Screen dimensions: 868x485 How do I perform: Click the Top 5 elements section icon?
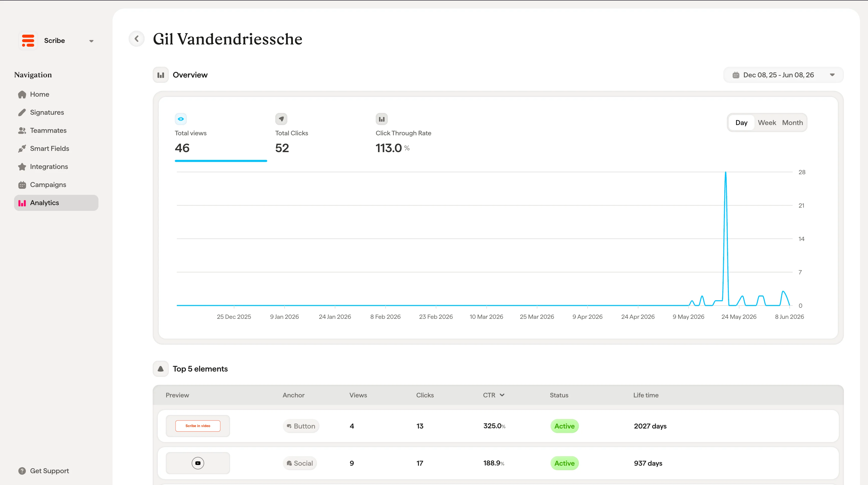(161, 369)
